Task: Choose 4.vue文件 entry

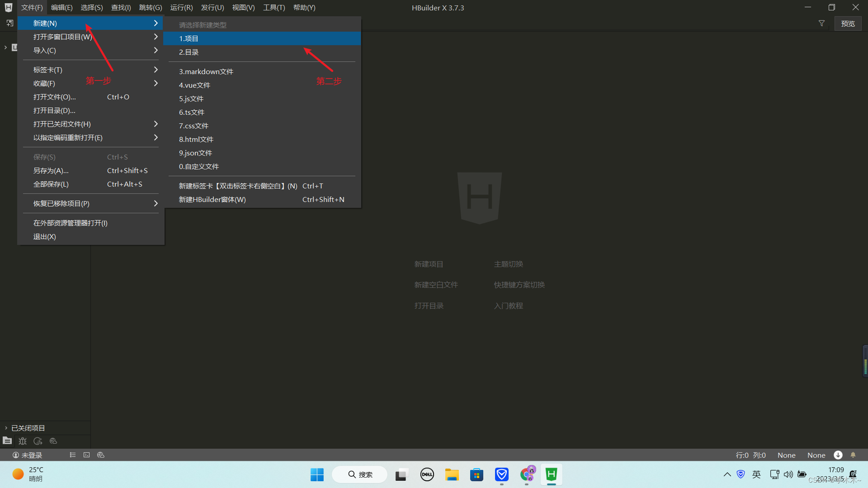Action: (262, 85)
